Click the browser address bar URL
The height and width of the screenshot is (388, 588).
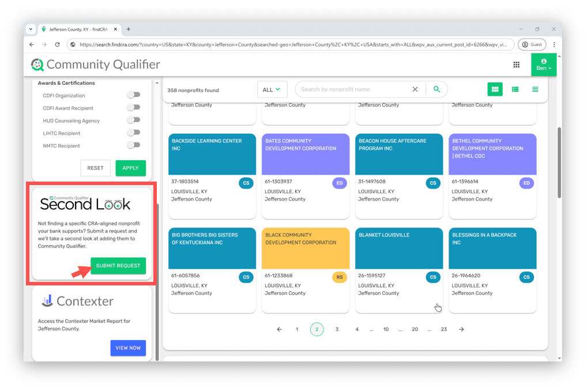(x=293, y=44)
